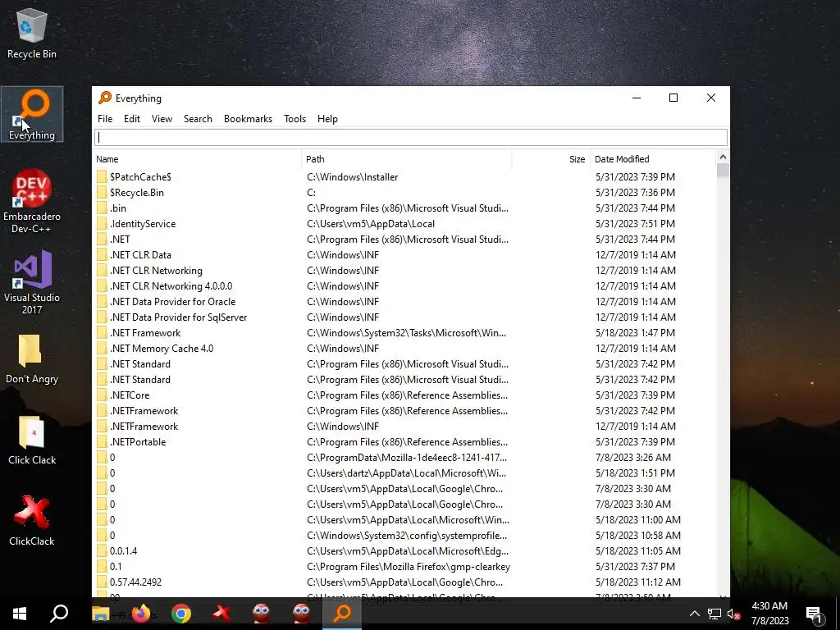Image resolution: width=840 pixels, height=630 pixels.
Task: Switch to Everything in the taskbar
Action: coord(342,614)
